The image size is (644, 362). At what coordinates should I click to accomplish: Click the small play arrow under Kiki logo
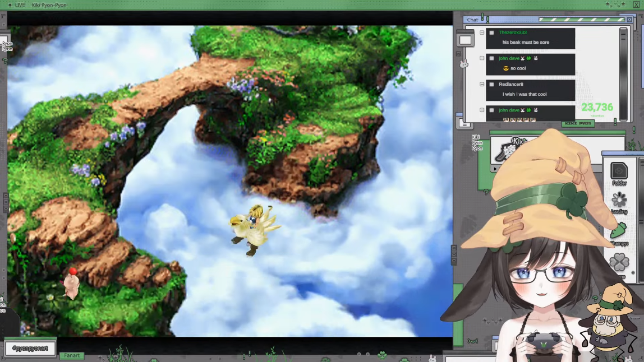[495, 168]
